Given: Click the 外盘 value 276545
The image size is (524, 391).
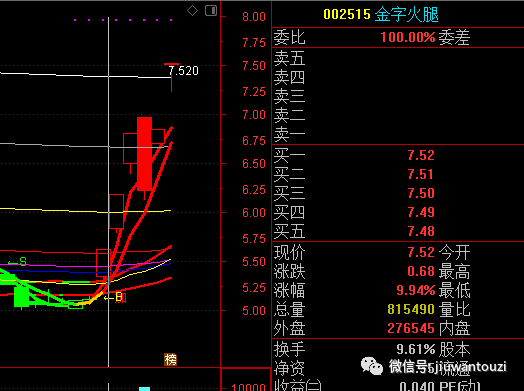Looking at the screenshot, I should (411, 329).
